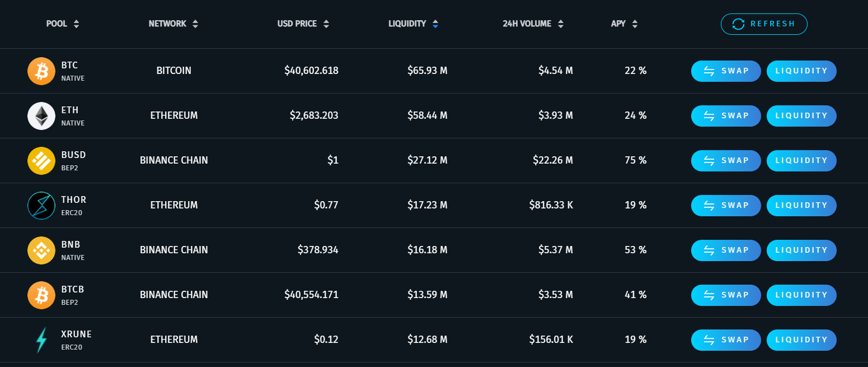
Task: Select the BTCB pool name
Action: coord(73,290)
